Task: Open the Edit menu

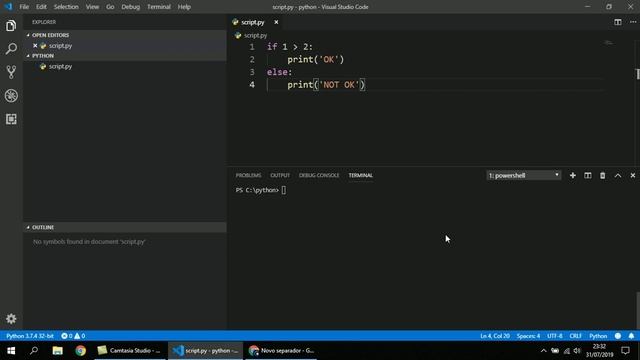Action: point(41,7)
